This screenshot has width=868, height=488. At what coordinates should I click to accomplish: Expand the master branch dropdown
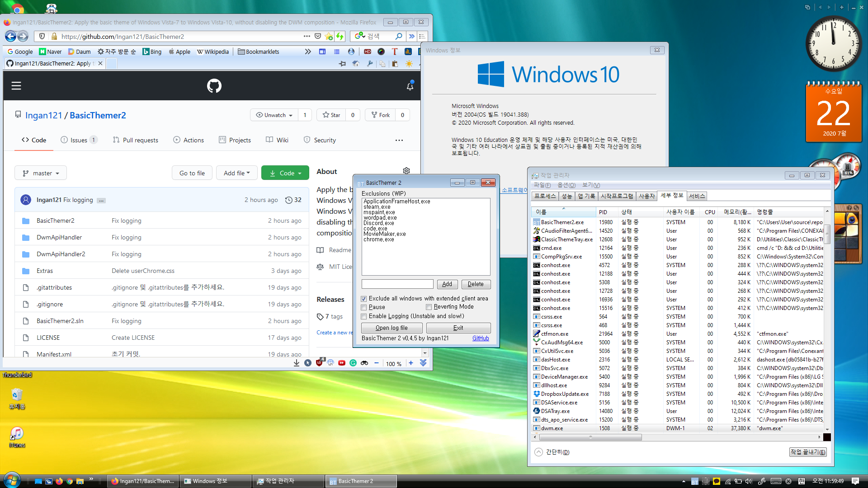click(x=41, y=173)
